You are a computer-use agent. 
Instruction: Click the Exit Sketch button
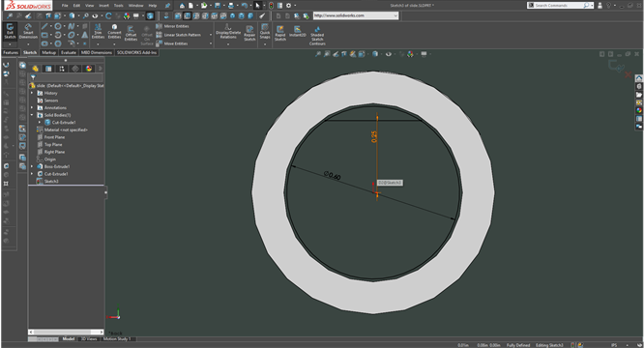tap(10, 32)
